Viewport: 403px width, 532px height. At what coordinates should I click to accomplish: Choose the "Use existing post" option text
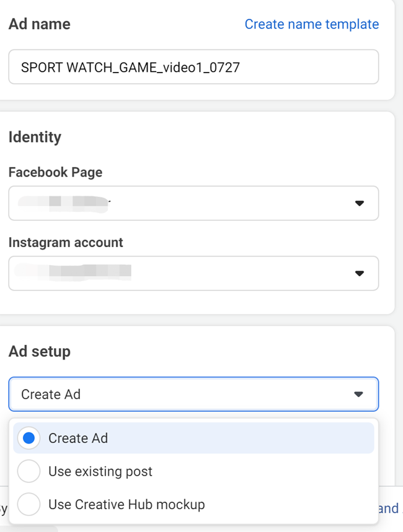pos(100,471)
